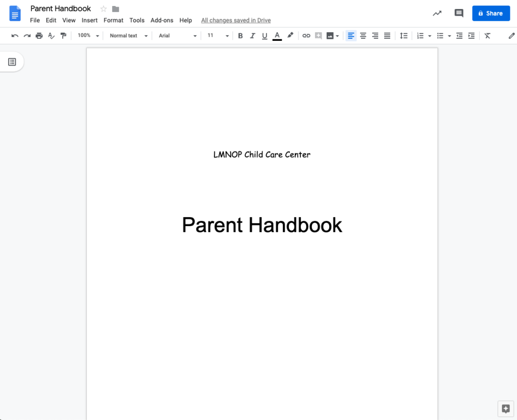Click the Clear formatting icon
Image resolution: width=517 pixels, height=420 pixels.
click(x=487, y=36)
